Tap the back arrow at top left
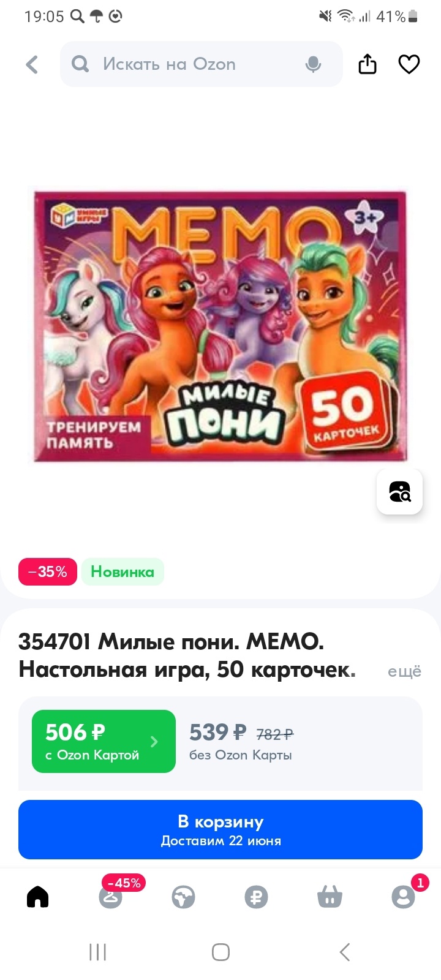The width and height of the screenshot is (441, 980). [x=32, y=64]
